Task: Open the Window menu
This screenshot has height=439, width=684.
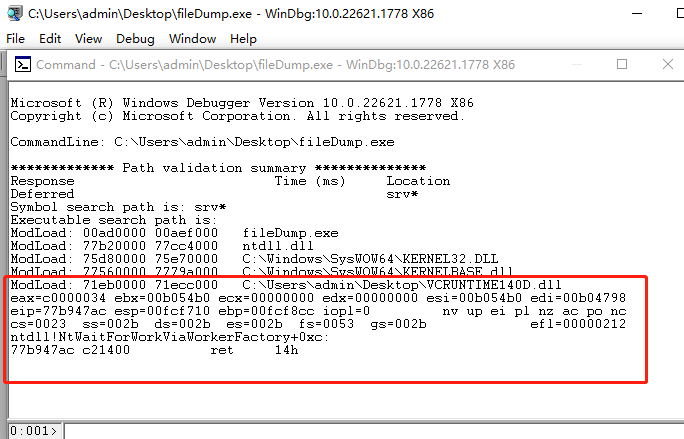Action: pyautogui.click(x=192, y=39)
